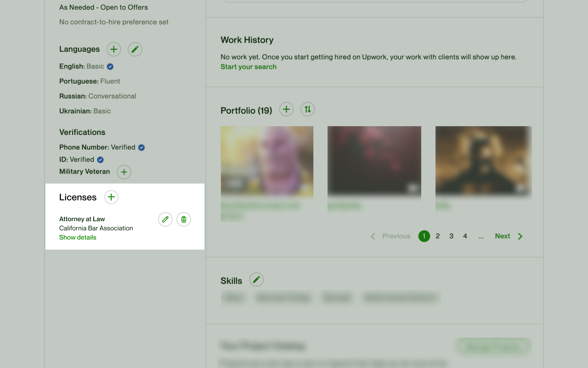Add a new portfolio item
This screenshot has width=588, height=368.
287,109
